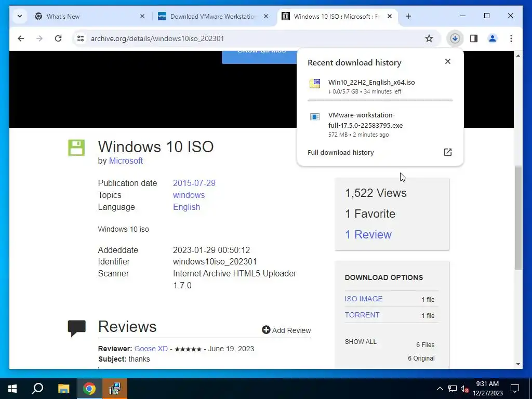
Task: Download via the ISO IMAGE link
Action: coord(363,299)
